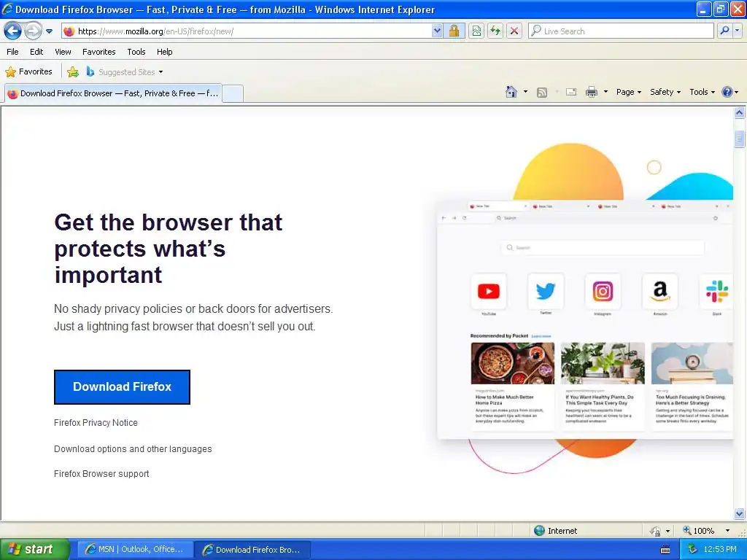Click the RSS feeds icon

(542, 93)
